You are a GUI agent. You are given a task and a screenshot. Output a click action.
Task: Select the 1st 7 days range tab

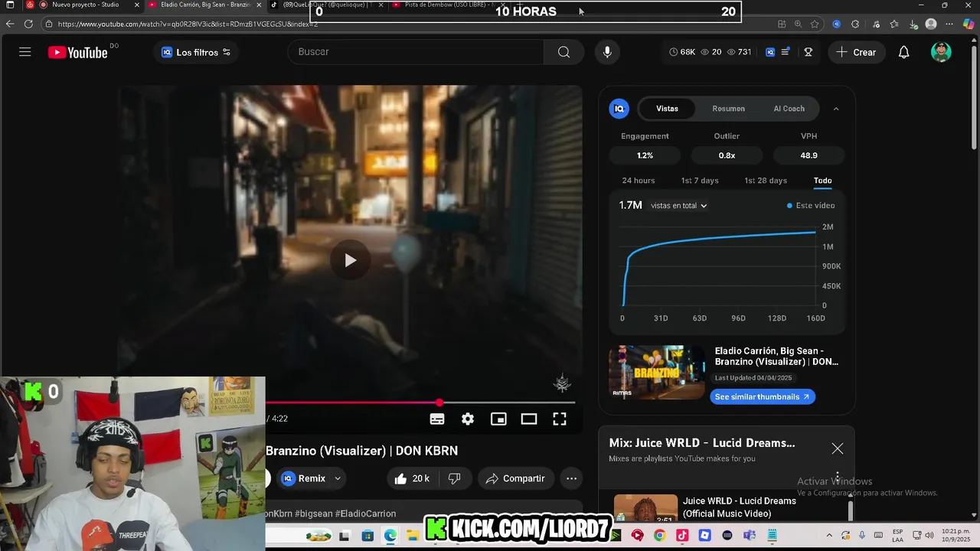pos(700,181)
